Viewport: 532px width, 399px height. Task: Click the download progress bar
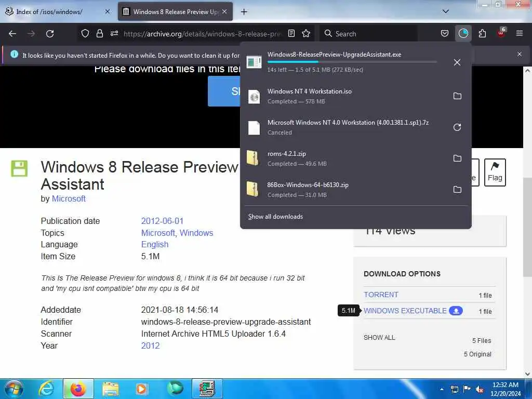pyautogui.click(x=352, y=62)
